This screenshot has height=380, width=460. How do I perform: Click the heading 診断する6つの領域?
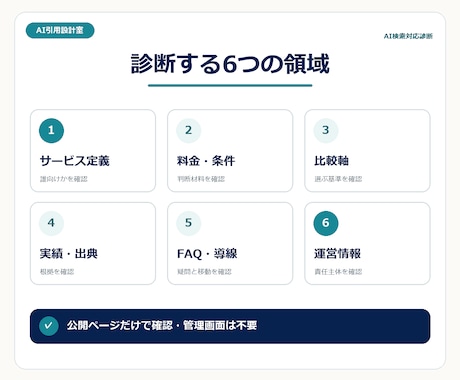click(230, 63)
